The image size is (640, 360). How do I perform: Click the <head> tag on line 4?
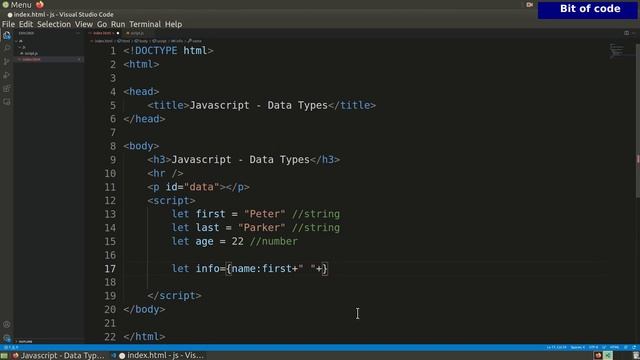141,91
